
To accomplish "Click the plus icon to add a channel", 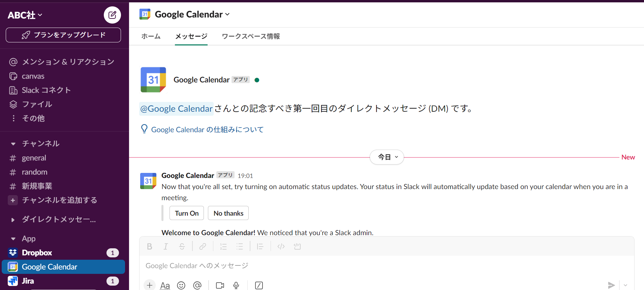I will tap(13, 201).
